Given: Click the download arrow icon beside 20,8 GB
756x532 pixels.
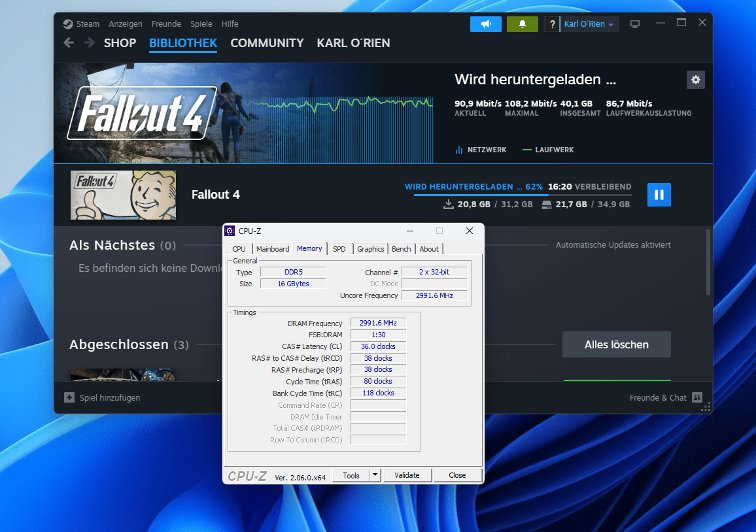Looking at the screenshot, I should [x=449, y=205].
